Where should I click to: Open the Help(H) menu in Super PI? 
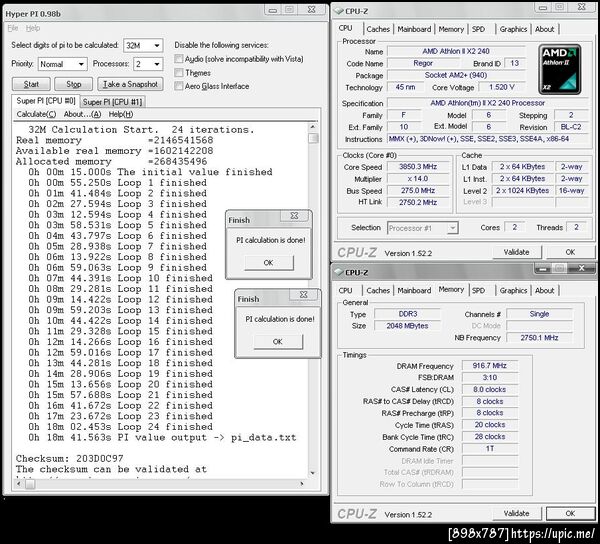click(121, 114)
